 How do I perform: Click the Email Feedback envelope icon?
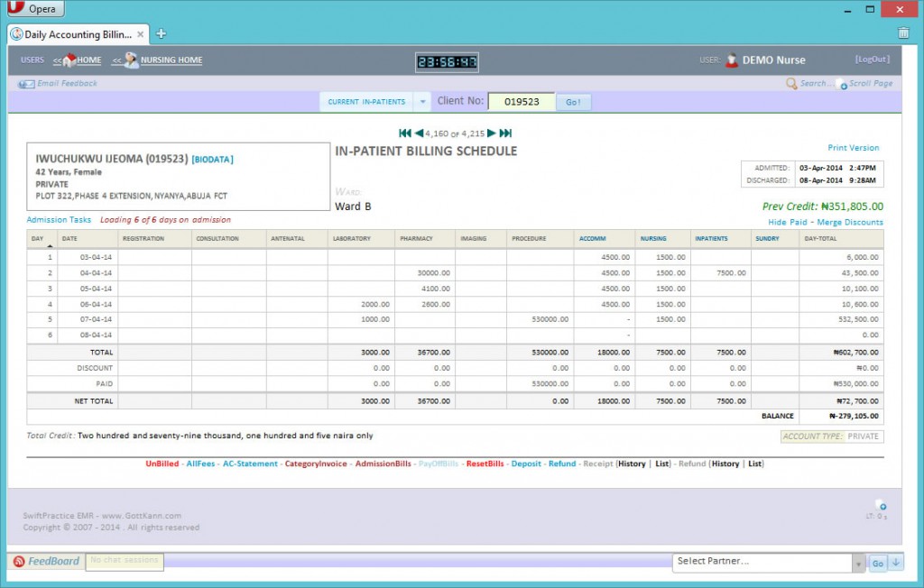coord(27,84)
